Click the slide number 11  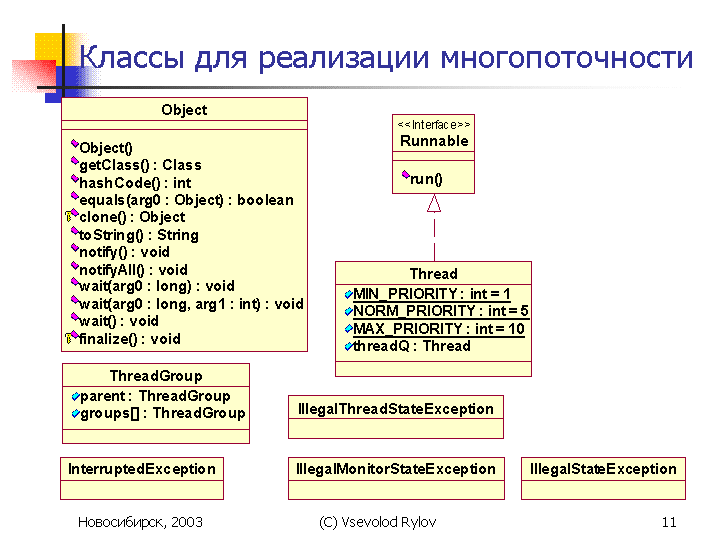(x=669, y=522)
